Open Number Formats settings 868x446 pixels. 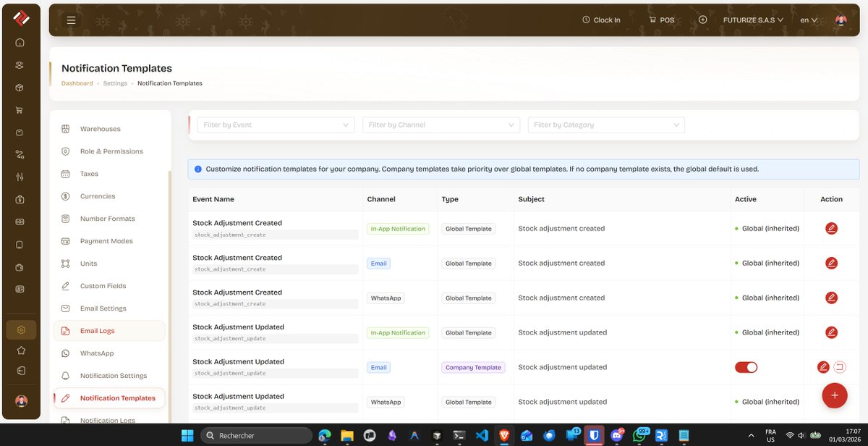[x=109, y=219]
